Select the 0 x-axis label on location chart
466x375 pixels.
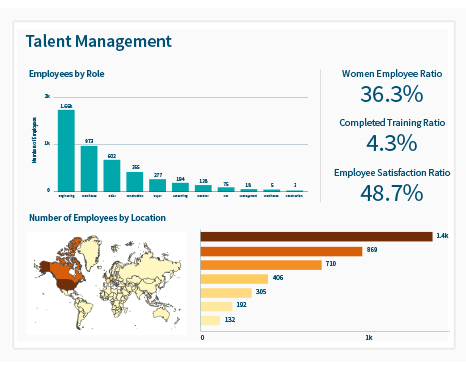202,338
